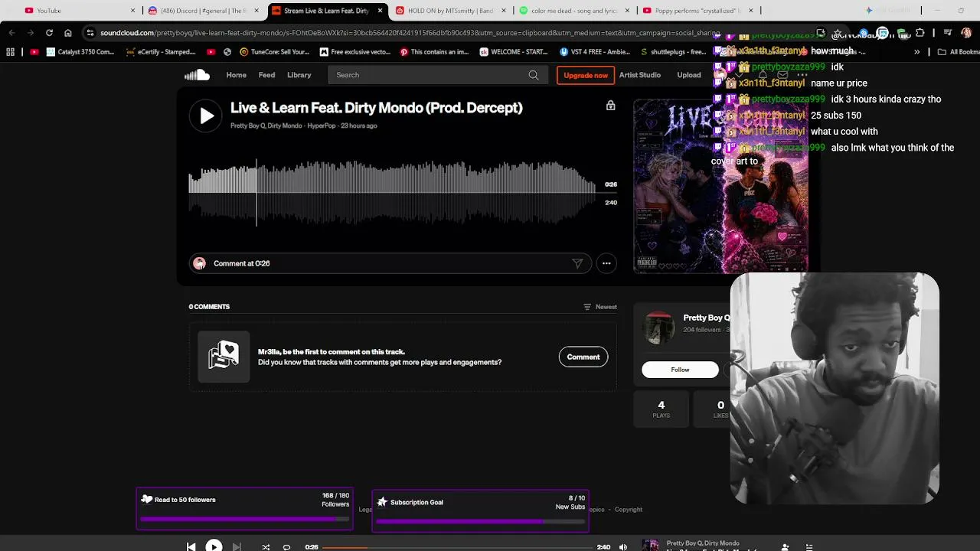Open the VST 4 FREE bookmark
Image resolution: width=980 pixels, height=551 pixels.
[594, 52]
